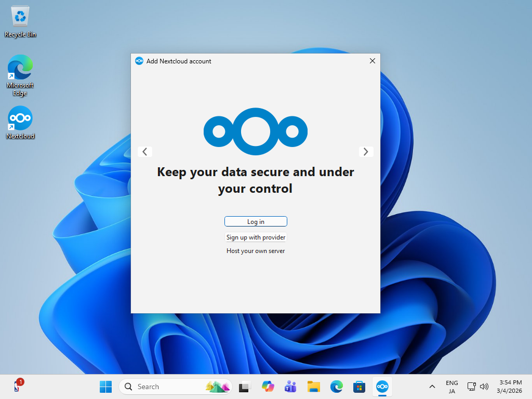
Task: Open Task View from the taskbar
Action: [244, 387]
